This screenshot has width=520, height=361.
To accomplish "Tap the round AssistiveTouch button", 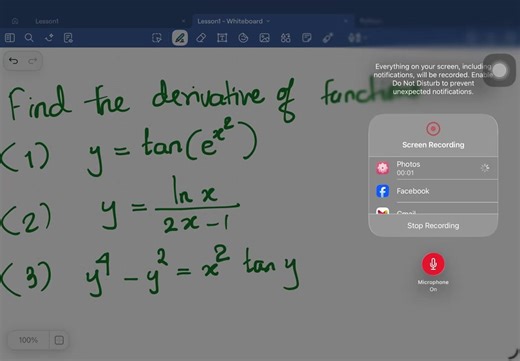I will click(x=499, y=70).
